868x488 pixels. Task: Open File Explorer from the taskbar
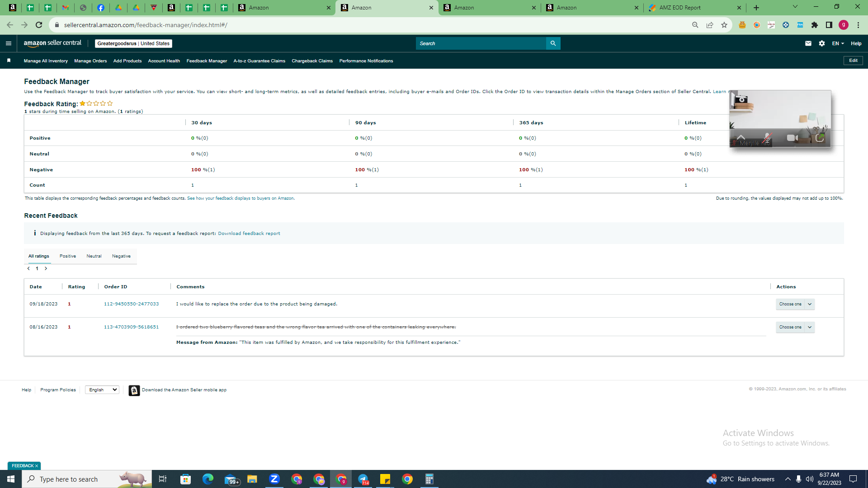(x=252, y=479)
